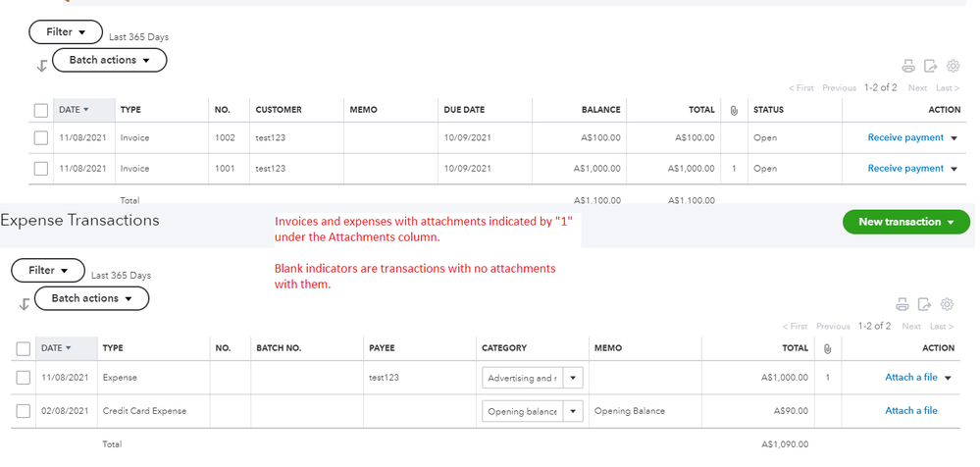Tick the checkbox for invoice 1001

click(x=41, y=169)
